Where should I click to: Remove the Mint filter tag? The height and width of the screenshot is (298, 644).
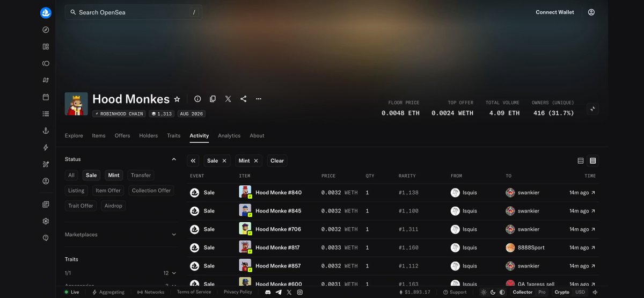pyautogui.click(x=256, y=161)
